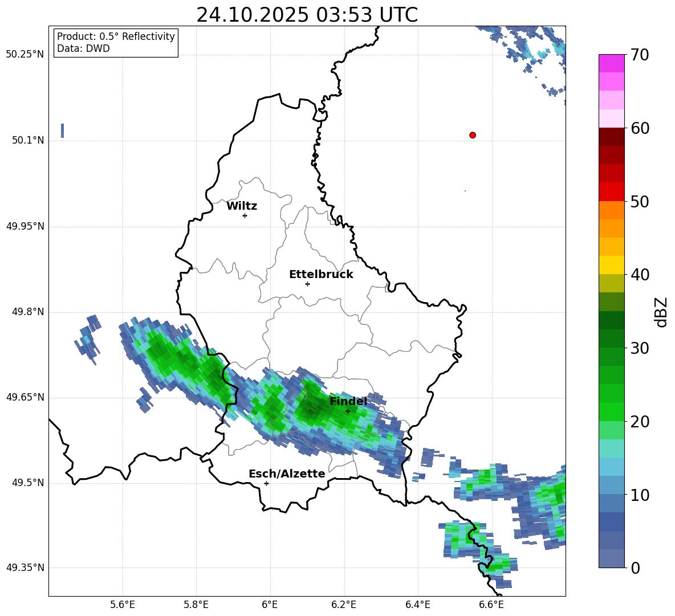The height and width of the screenshot is (616, 675).
Task: Pick the light blue colorbar segment above 10
Action: pyautogui.click(x=611, y=486)
